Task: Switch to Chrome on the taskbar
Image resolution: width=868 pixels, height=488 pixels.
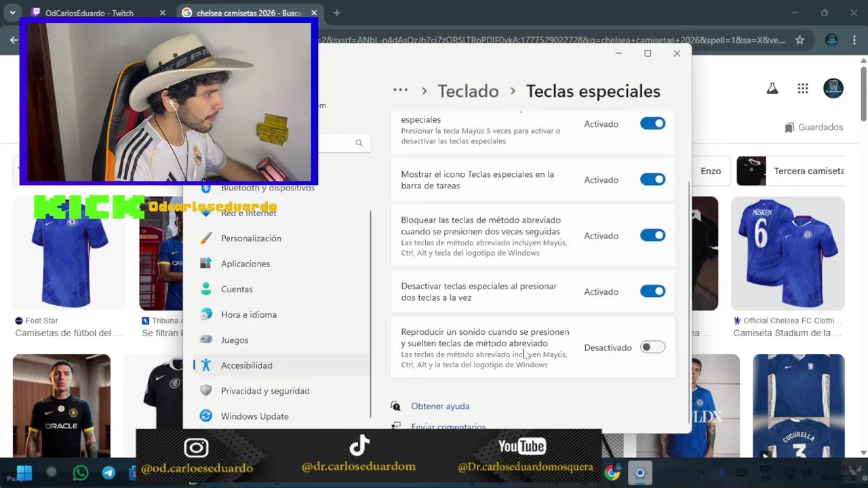Action: coord(612,472)
